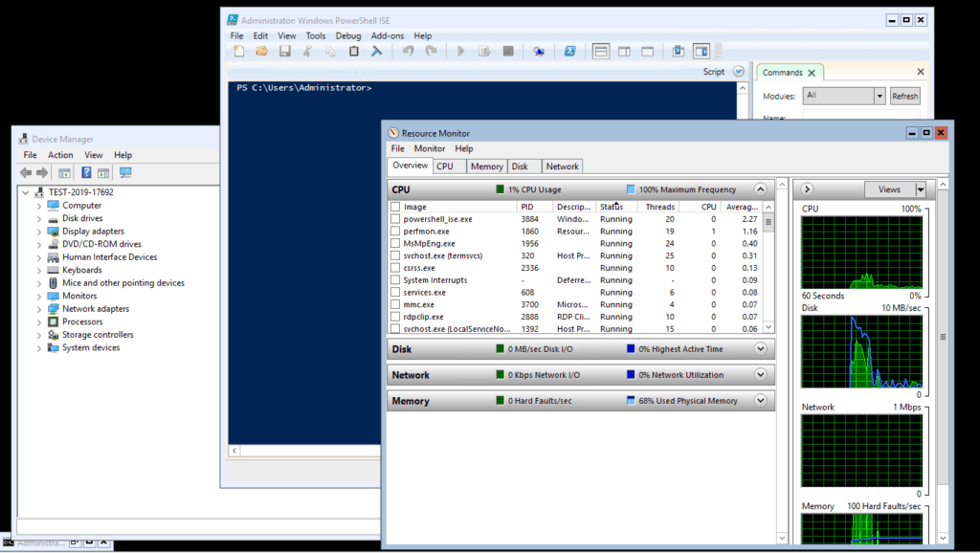The image size is (980, 553).
Task: Click the PowerShell console prompt area
Action: 303,88
